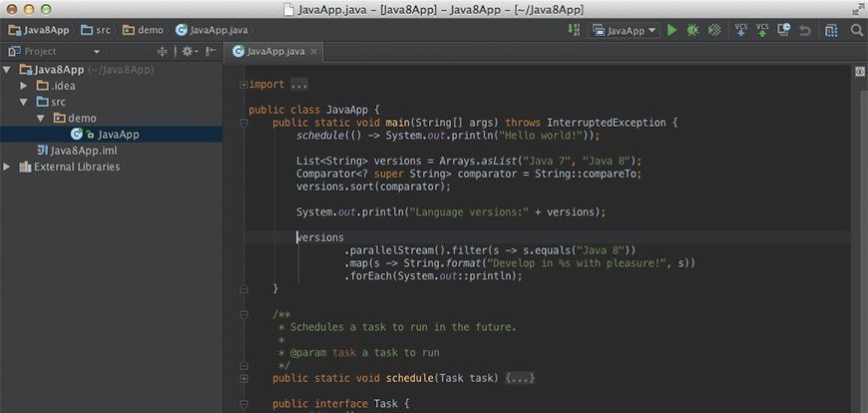Viewport: 868px width, 413px height.
Task: Click the VCS Commit Changes icon
Action: (x=763, y=30)
